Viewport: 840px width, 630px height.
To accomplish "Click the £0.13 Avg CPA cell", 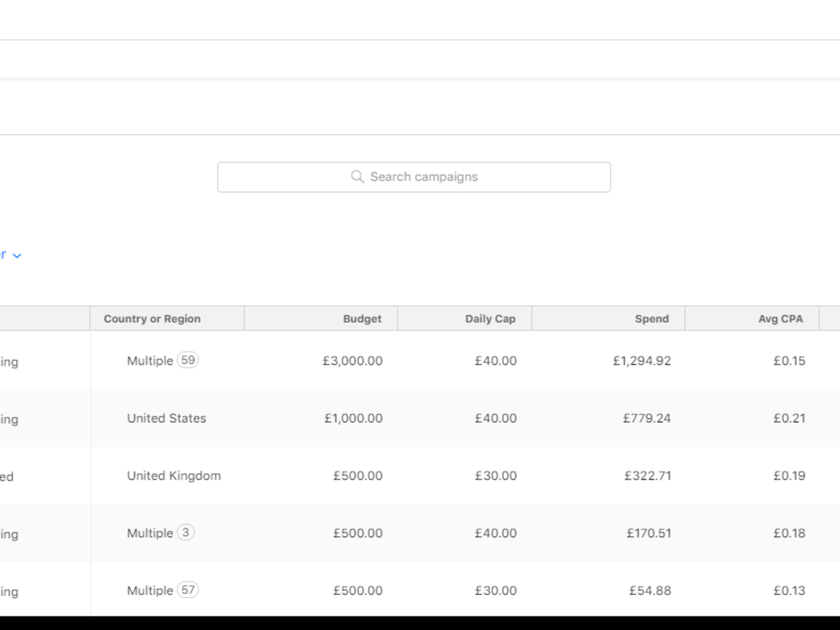I will 789,591.
